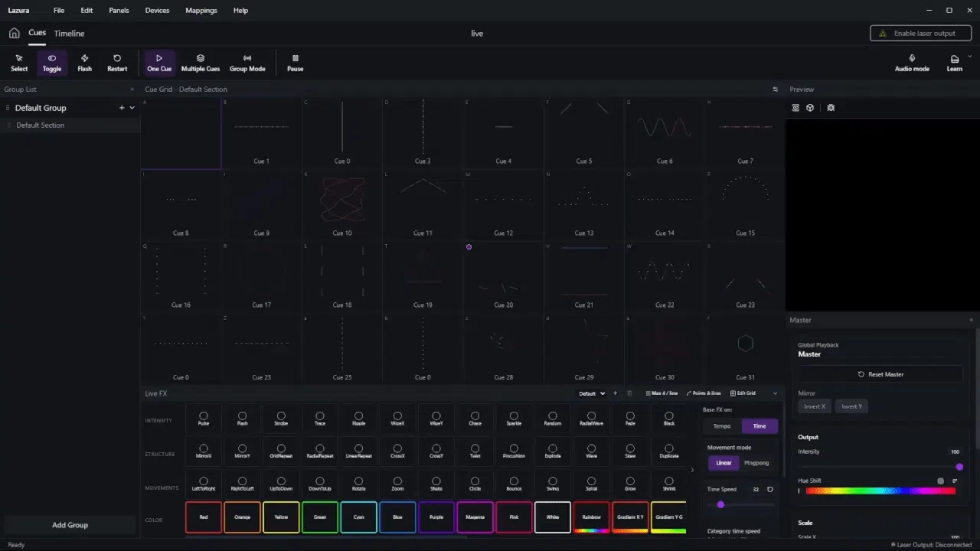Open the Mappings menu
This screenshot has width=980, height=551.
click(x=201, y=11)
